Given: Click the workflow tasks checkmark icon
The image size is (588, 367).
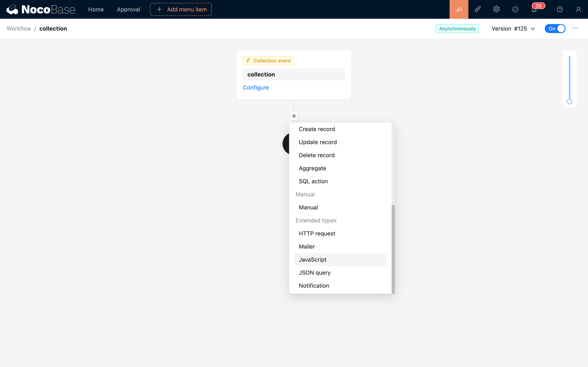Looking at the screenshot, I should point(515,9).
